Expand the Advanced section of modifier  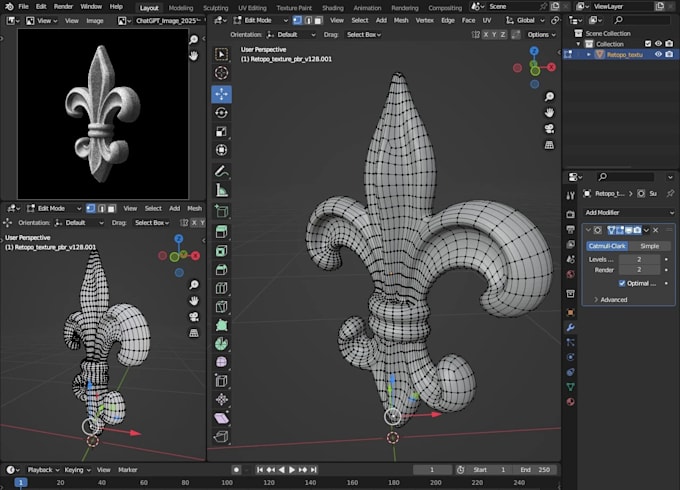611,300
